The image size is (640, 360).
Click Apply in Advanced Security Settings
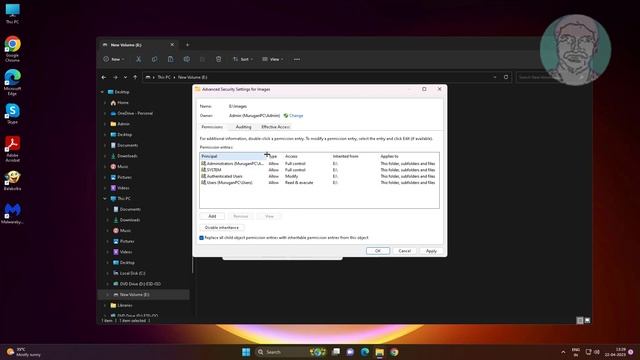pos(431,251)
